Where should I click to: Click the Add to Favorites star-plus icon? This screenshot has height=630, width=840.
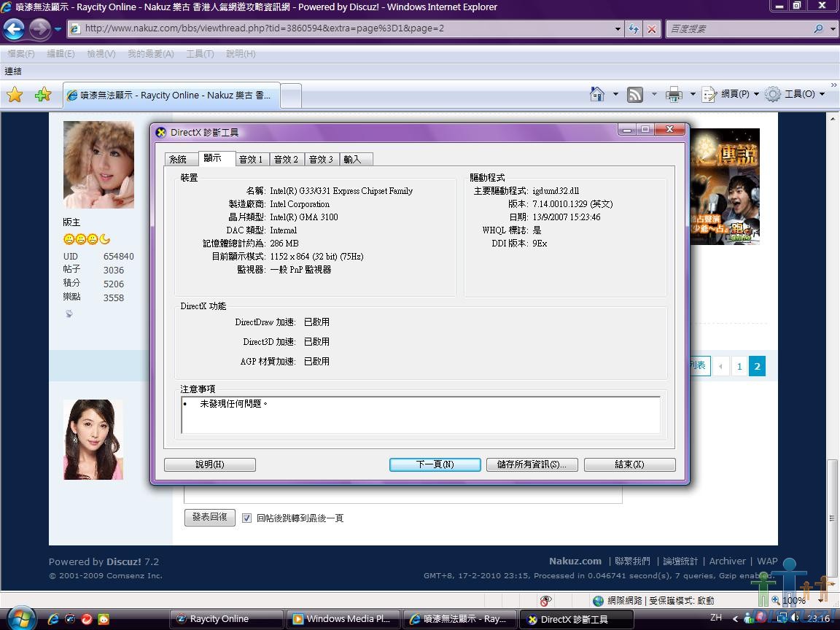42,95
